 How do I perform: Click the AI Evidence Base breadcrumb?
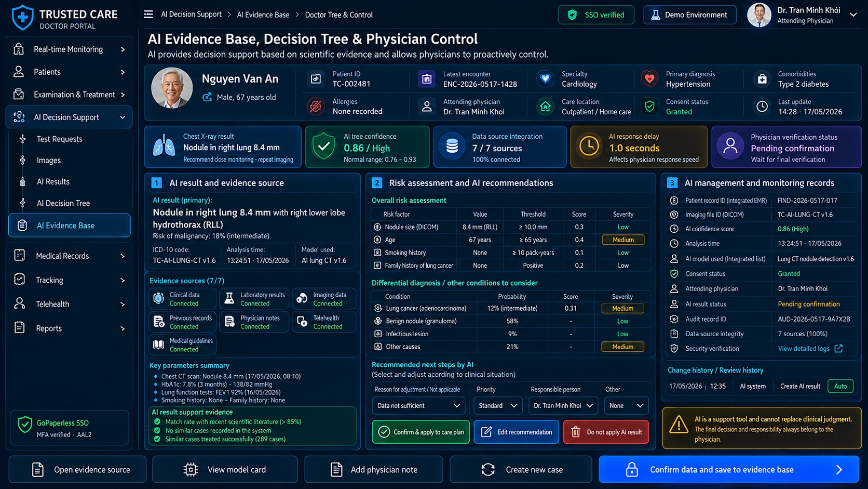pos(263,15)
